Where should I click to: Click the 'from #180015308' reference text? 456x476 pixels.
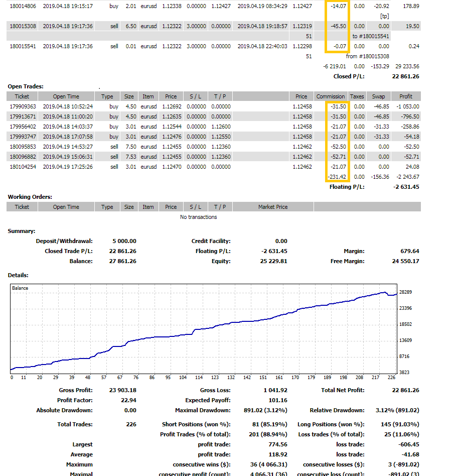point(368,56)
